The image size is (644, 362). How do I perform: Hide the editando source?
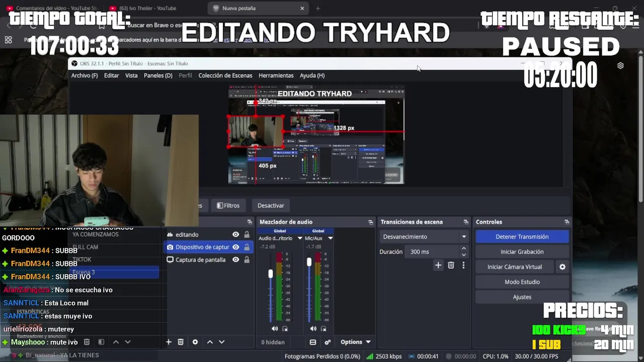(x=235, y=234)
